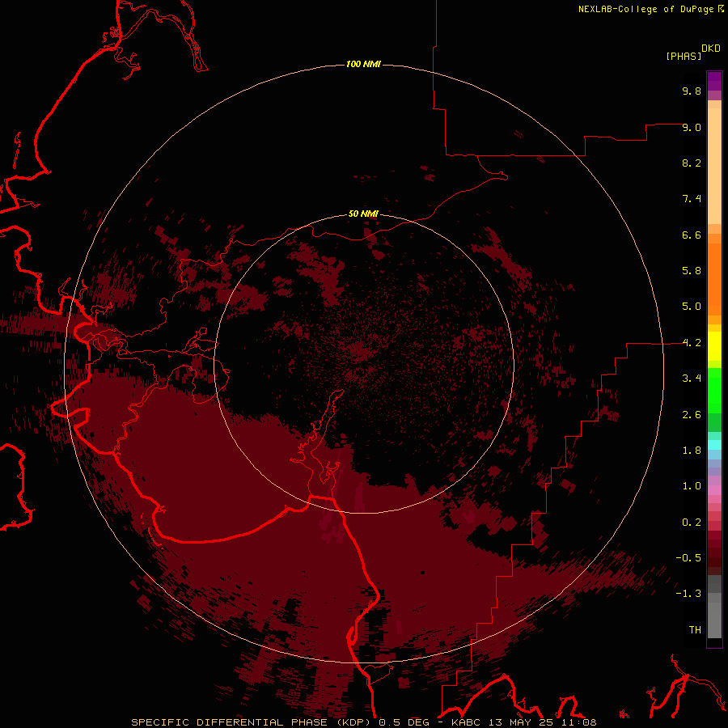This screenshot has height=728, width=728.
Task: Click the 2.6 scale value
Action: pos(692,415)
